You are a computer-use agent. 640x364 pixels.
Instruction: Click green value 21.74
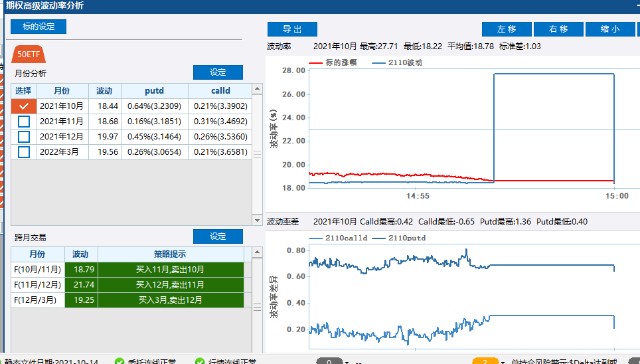(x=81, y=285)
